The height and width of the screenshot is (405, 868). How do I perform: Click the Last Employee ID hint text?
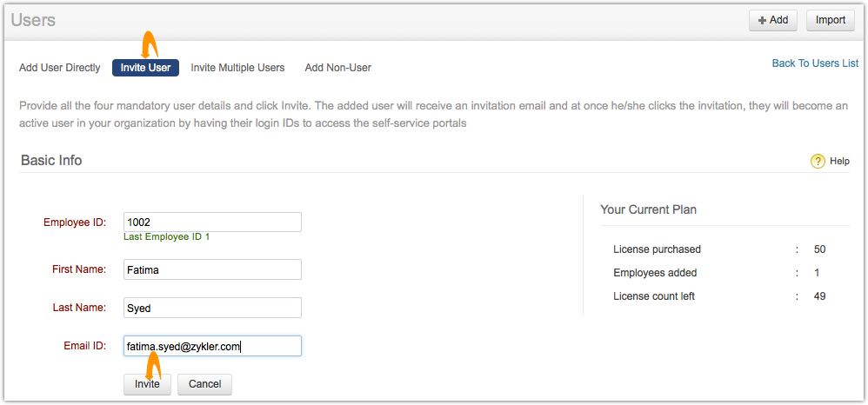(x=166, y=236)
